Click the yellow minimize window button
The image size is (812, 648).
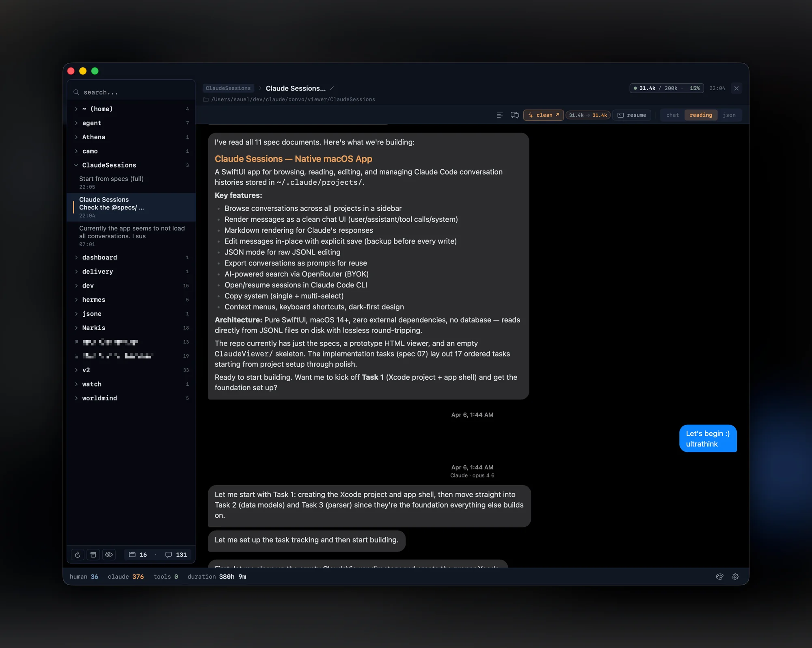[83, 71]
